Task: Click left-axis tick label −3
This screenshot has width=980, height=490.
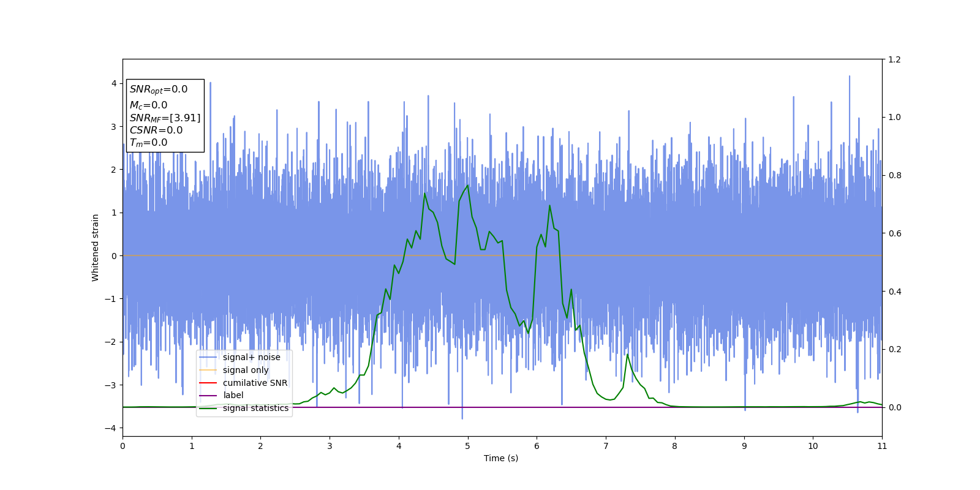Action: click(x=110, y=385)
